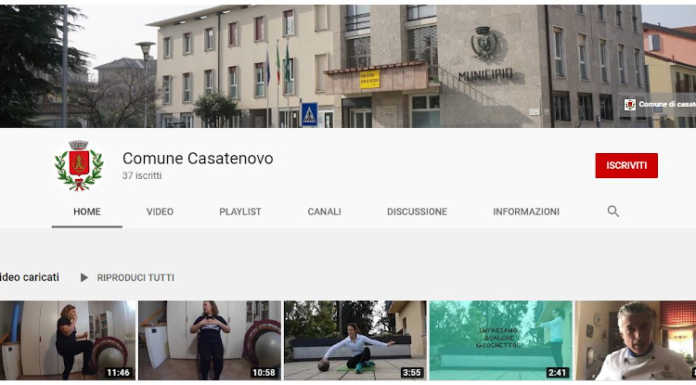Image resolution: width=696 pixels, height=385 pixels.
Task: Play the 3:55 outdoor exercise video
Action: 355,340
